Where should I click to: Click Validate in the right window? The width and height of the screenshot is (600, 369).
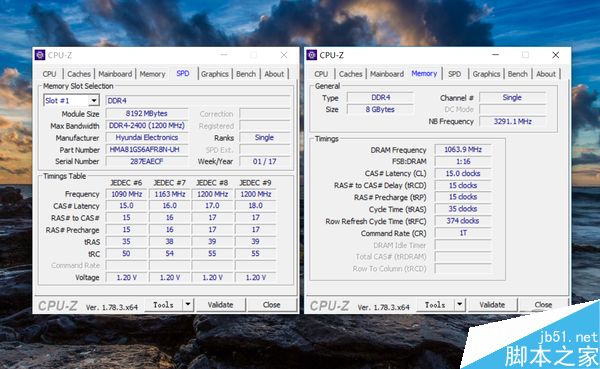[x=492, y=305]
